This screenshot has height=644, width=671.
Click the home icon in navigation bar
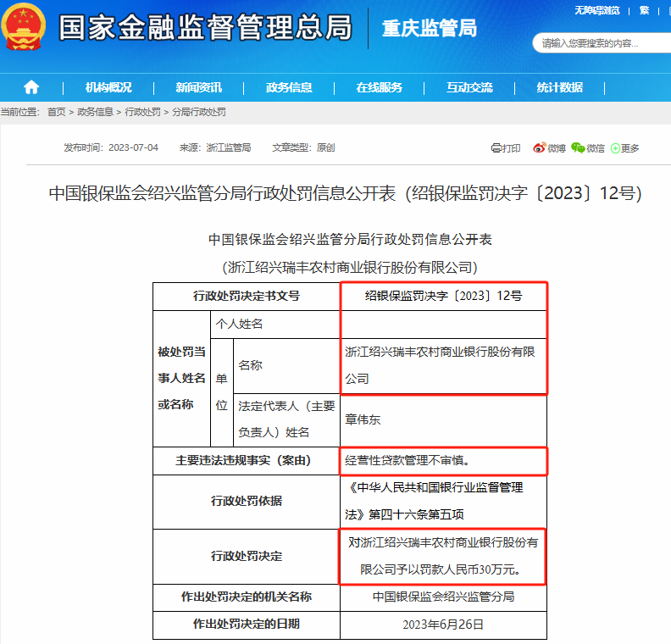point(31,87)
